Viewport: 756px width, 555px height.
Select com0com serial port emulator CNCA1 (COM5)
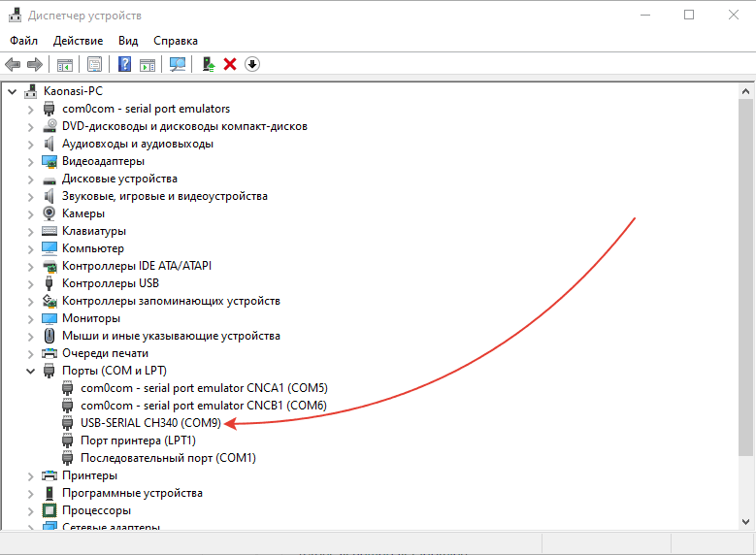point(203,388)
